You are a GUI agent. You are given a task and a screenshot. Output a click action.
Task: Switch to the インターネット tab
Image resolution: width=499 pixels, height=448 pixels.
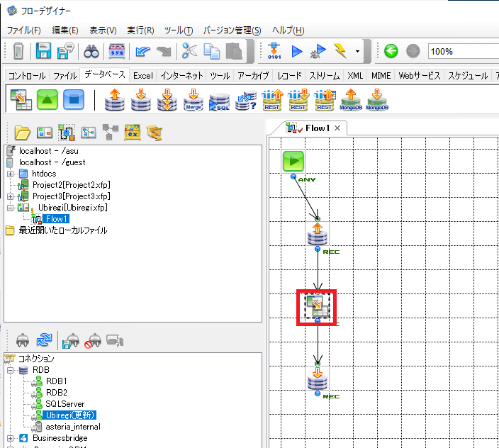[181, 76]
